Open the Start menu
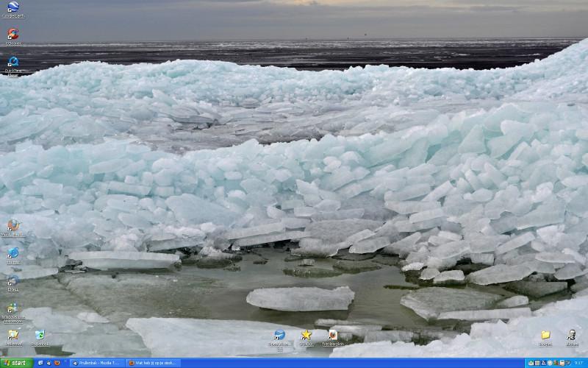 [x=16, y=363]
